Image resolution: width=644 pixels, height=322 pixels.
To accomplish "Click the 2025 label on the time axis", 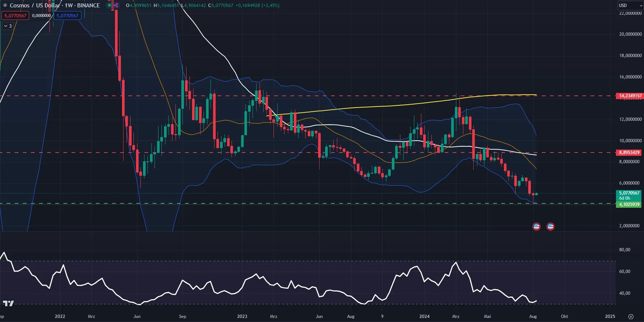I will pyautogui.click(x=610, y=316).
